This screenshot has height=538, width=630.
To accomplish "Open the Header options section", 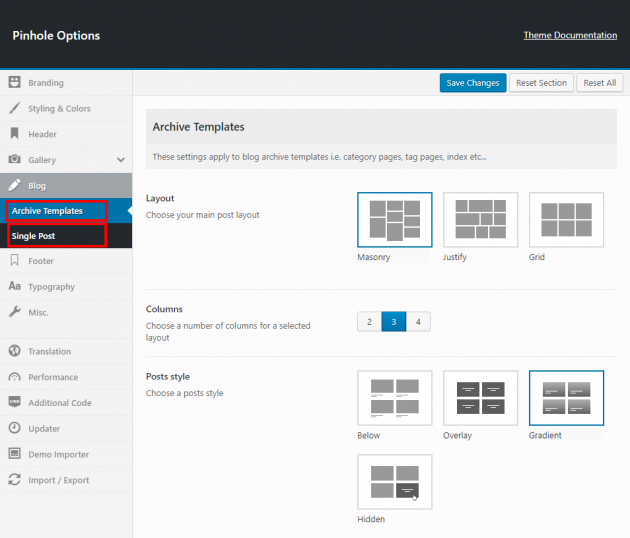I will click(x=66, y=134).
